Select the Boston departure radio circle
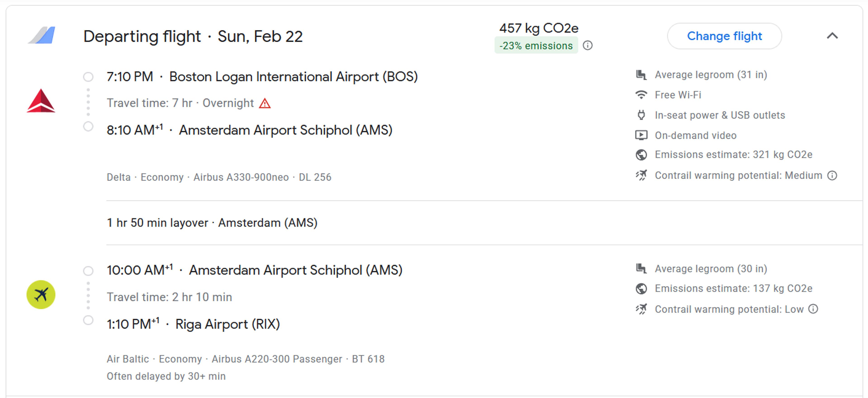 [x=88, y=77]
